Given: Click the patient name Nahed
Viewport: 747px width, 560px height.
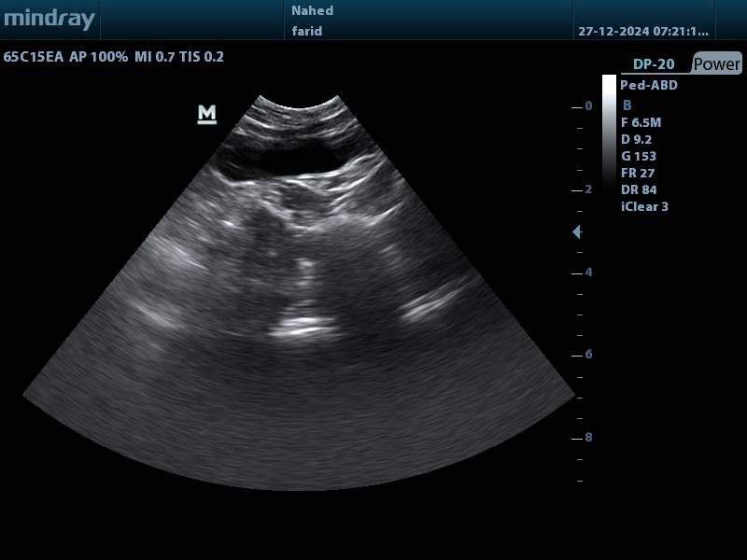Looking at the screenshot, I should 313,10.
